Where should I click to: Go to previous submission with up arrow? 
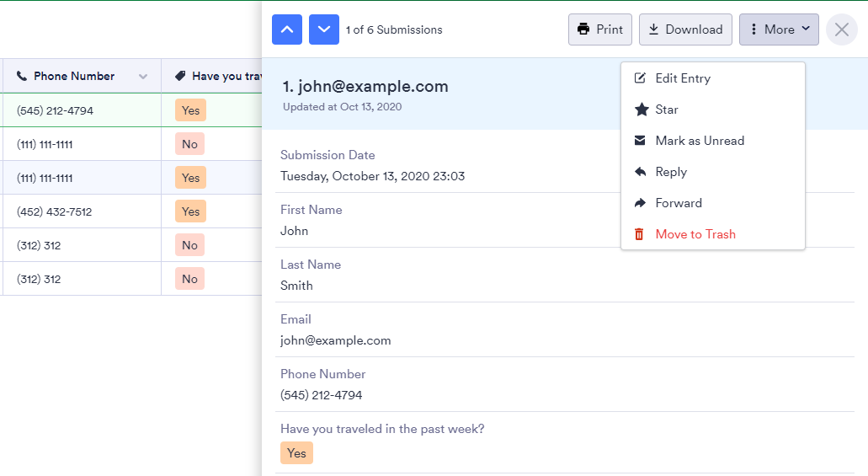286,29
